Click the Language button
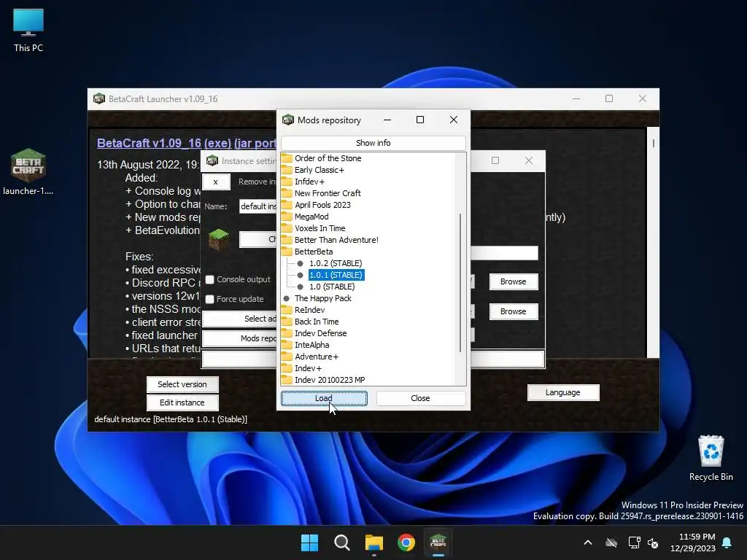Viewport: 747px width, 560px height. click(x=562, y=392)
